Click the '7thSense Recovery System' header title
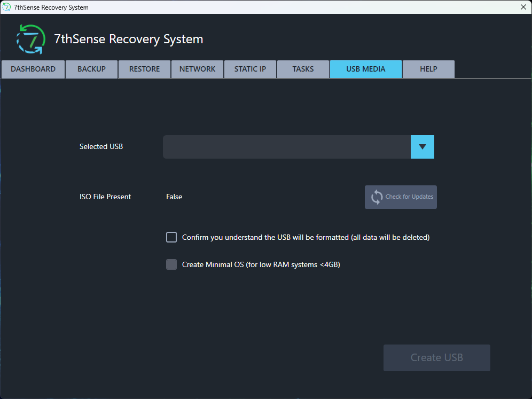This screenshot has width=532, height=399. pos(129,39)
